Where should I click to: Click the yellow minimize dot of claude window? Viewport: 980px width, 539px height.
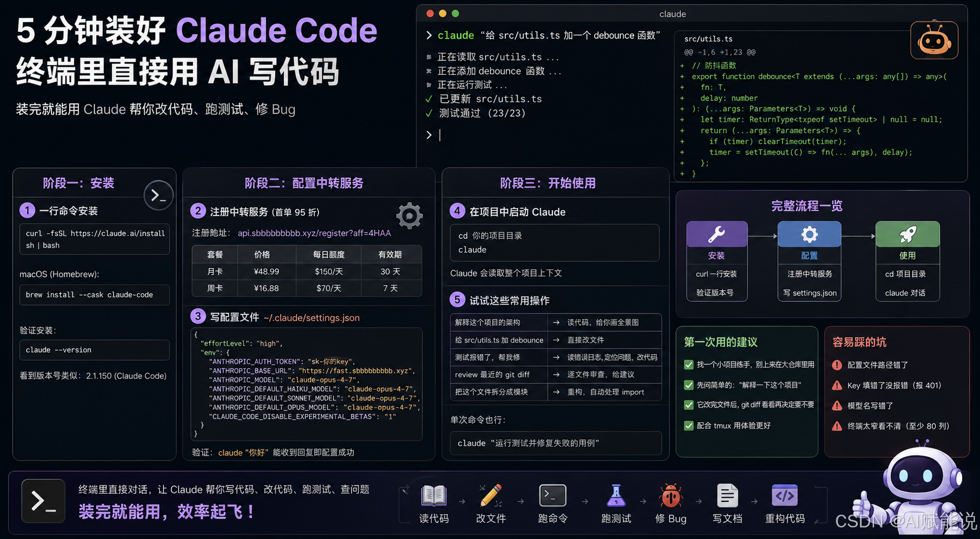coord(443,13)
